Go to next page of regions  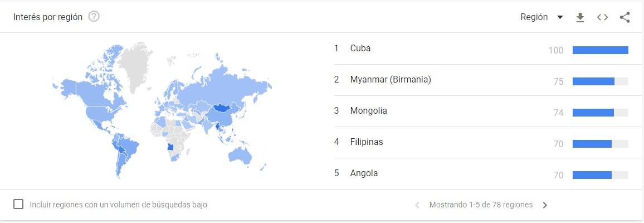[545, 205]
